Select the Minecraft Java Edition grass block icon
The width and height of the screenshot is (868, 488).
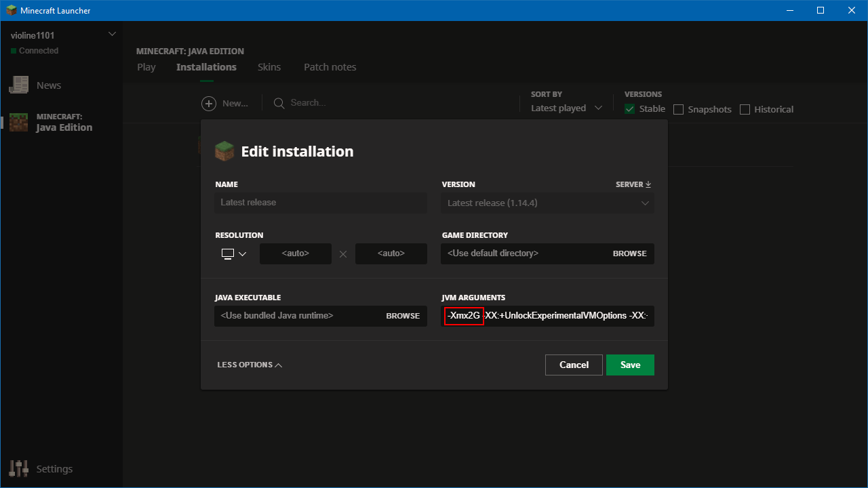(x=18, y=123)
